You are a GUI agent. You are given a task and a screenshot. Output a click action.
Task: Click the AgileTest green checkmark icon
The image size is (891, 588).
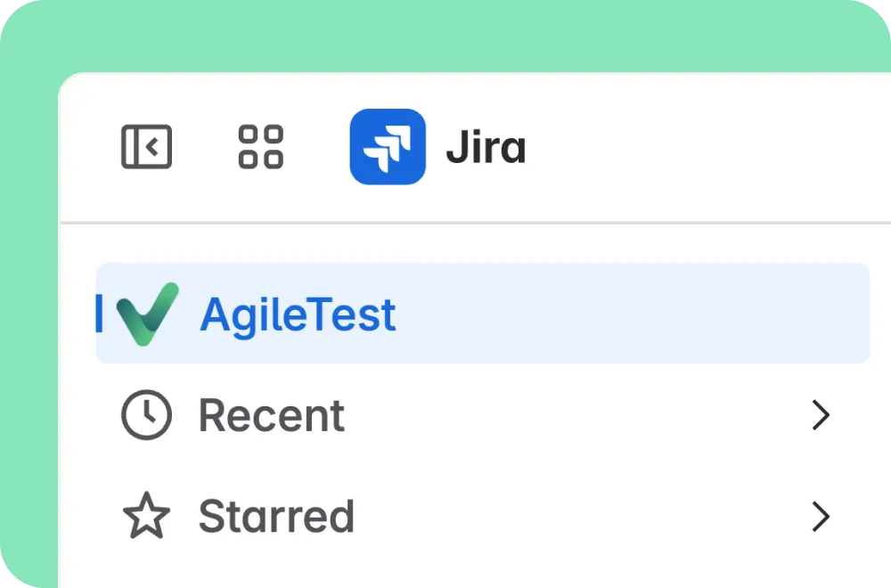point(148,314)
